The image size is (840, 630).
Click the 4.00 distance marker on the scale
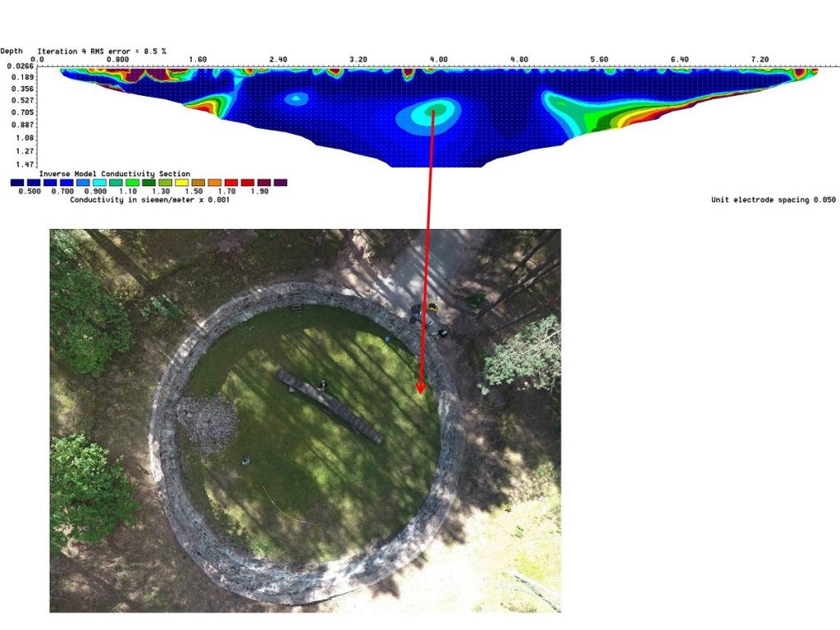click(437, 59)
